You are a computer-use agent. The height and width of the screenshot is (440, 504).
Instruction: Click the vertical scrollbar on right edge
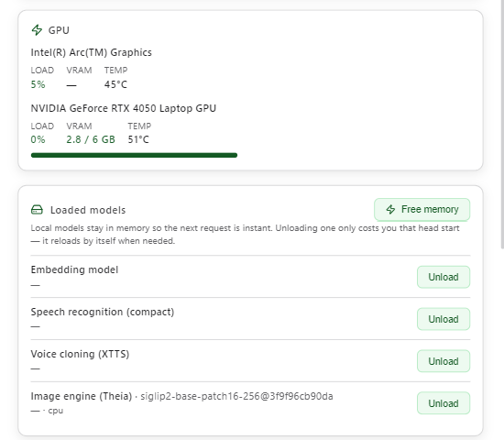tap(502, 124)
